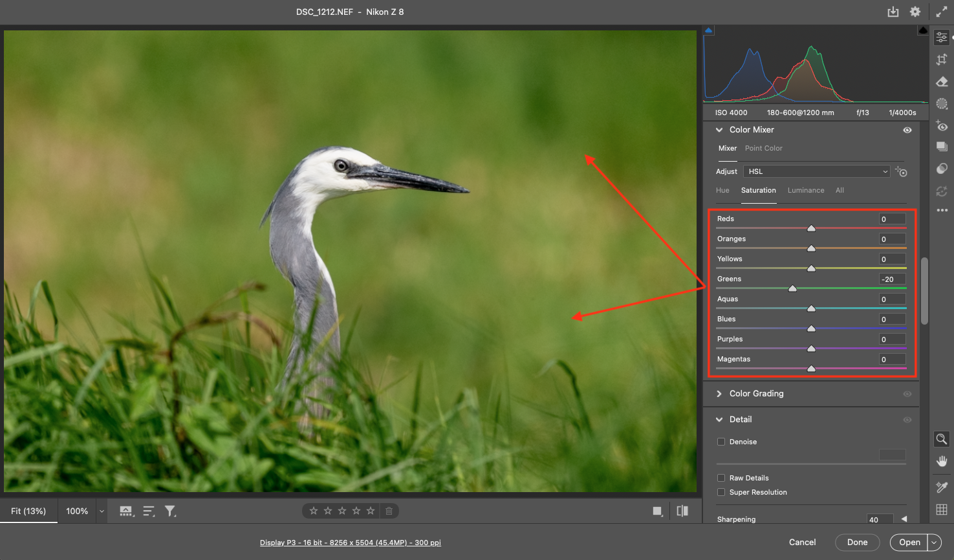This screenshot has width=954, height=560.
Task: Click the Greens saturation slider handle
Action: pyautogui.click(x=792, y=288)
